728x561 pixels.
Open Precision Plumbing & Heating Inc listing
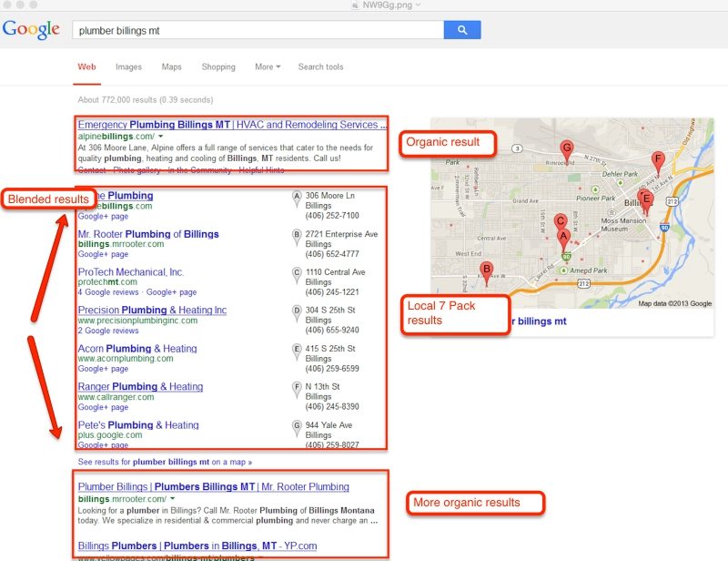coord(152,310)
